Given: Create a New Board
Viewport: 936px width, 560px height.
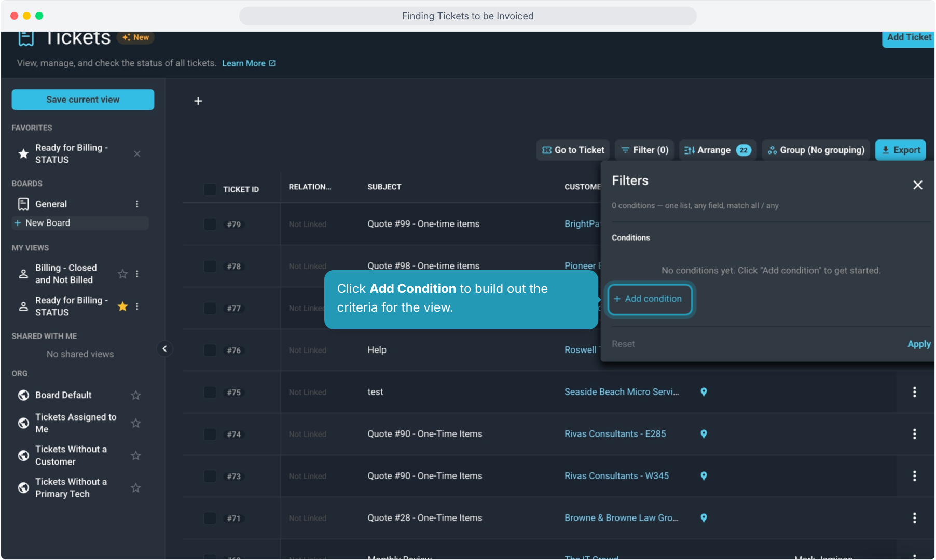Looking at the screenshot, I should coord(80,223).
